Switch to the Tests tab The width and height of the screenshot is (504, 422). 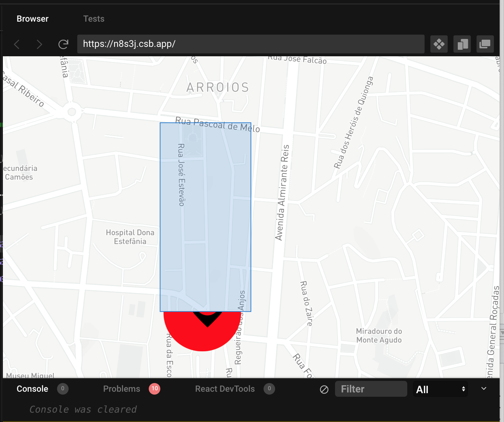(x=94, y=18)
